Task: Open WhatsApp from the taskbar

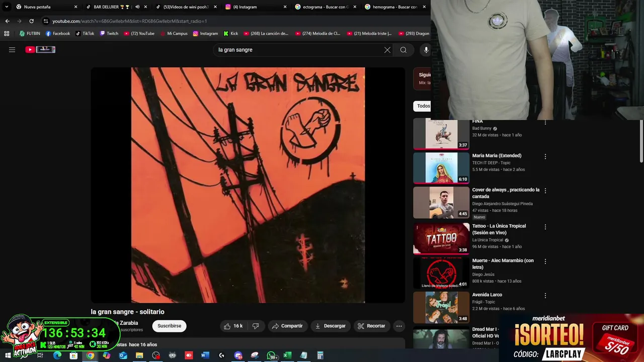Action: tap(271, 355)
